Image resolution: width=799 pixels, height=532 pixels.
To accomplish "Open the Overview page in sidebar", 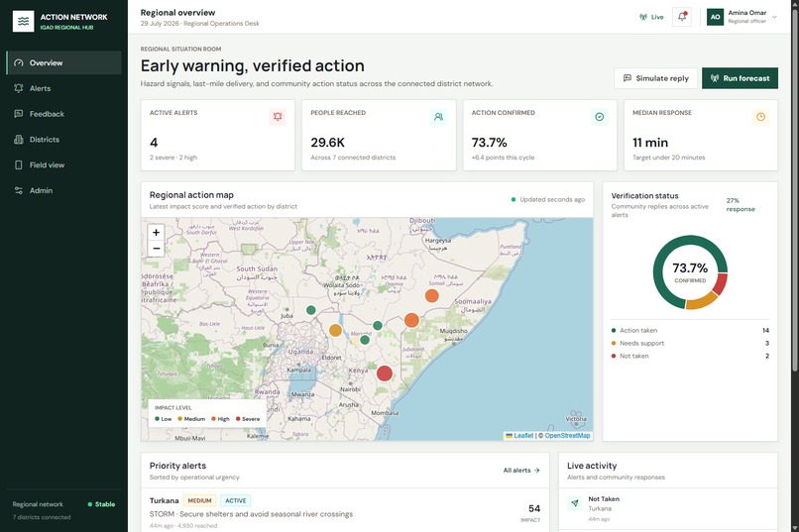I will (63, 62).
